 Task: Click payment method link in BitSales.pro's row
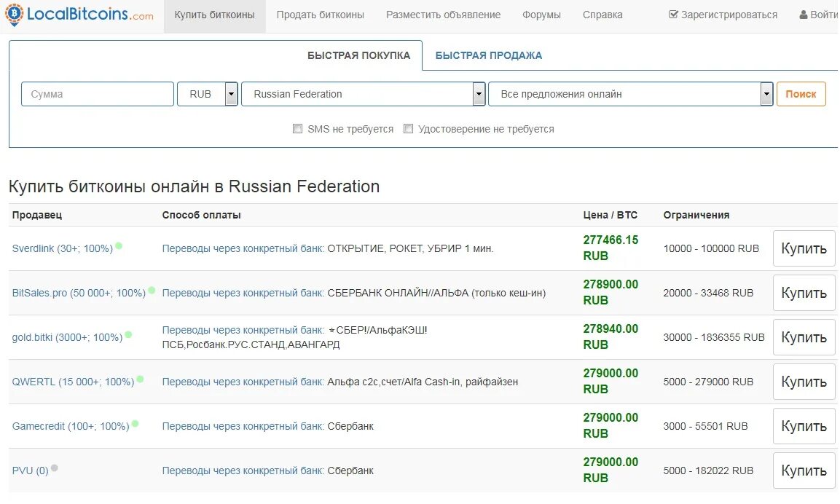coord(243,293)
